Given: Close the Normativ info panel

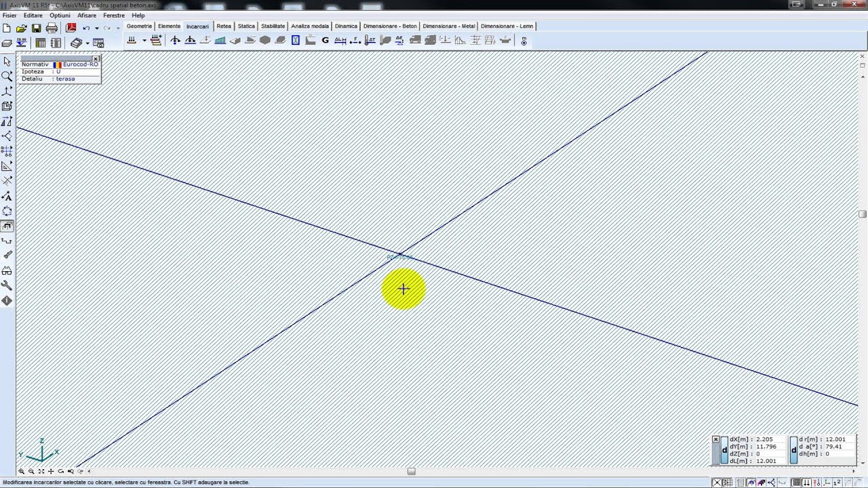Looking at the screenshot, I should (x=96, y=59).
